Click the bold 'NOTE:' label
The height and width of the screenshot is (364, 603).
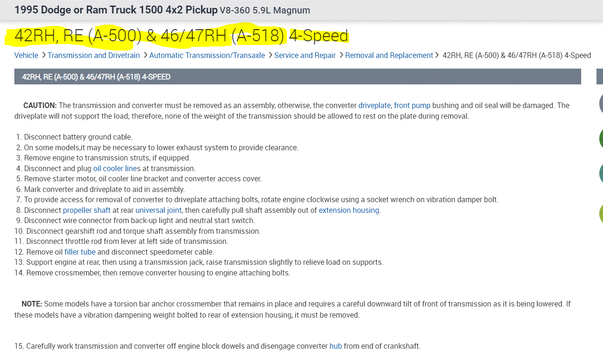(32, 304)
